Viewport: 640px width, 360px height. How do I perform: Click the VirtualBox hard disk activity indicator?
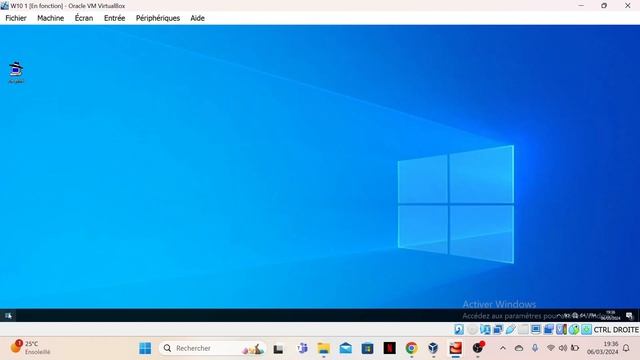coord(459,329)
